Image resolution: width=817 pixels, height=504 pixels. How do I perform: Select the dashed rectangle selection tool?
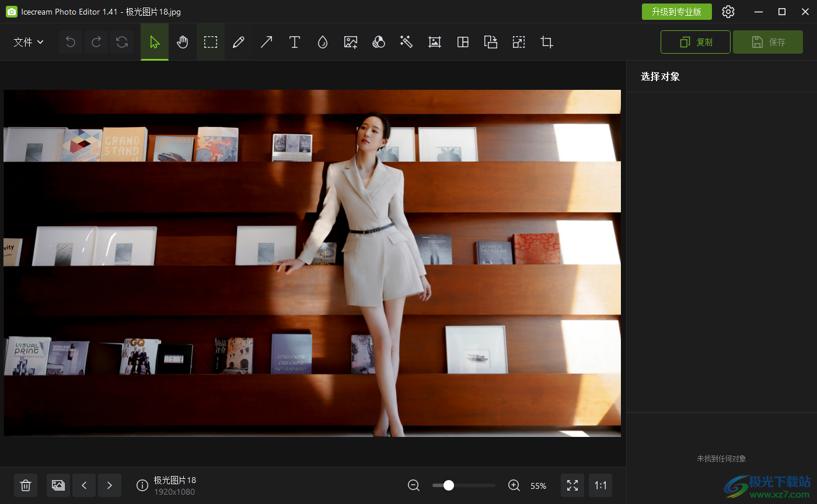(x=211, y=42)
